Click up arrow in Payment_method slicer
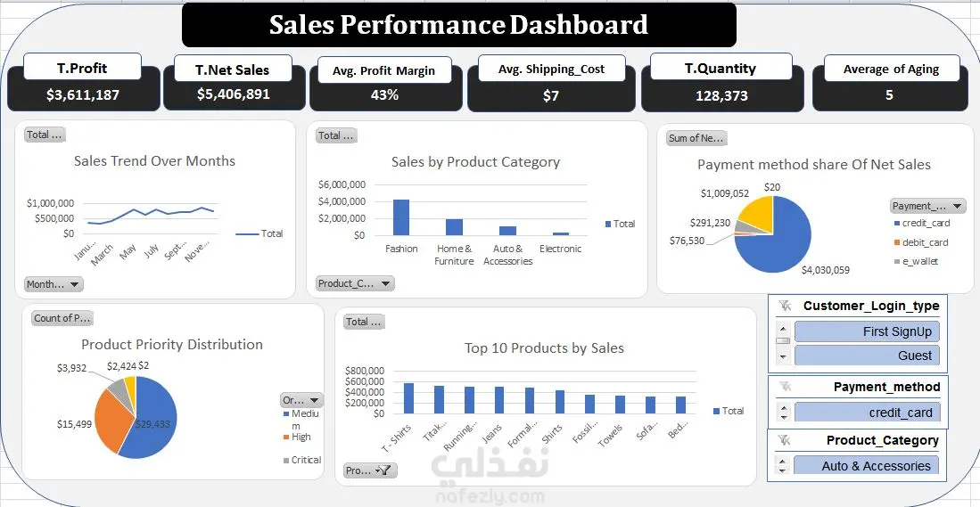 pos(784,408)
